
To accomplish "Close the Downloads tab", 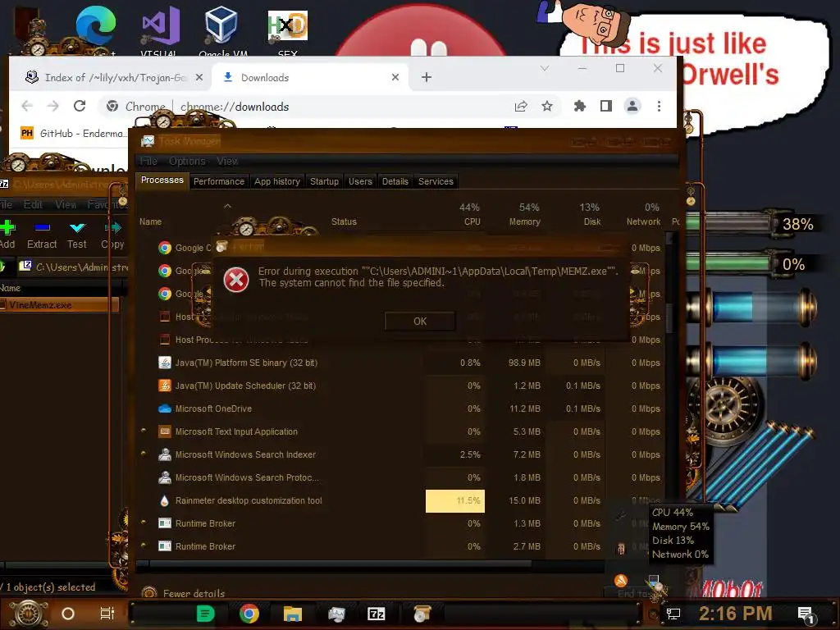I will [x=395, y=77].
